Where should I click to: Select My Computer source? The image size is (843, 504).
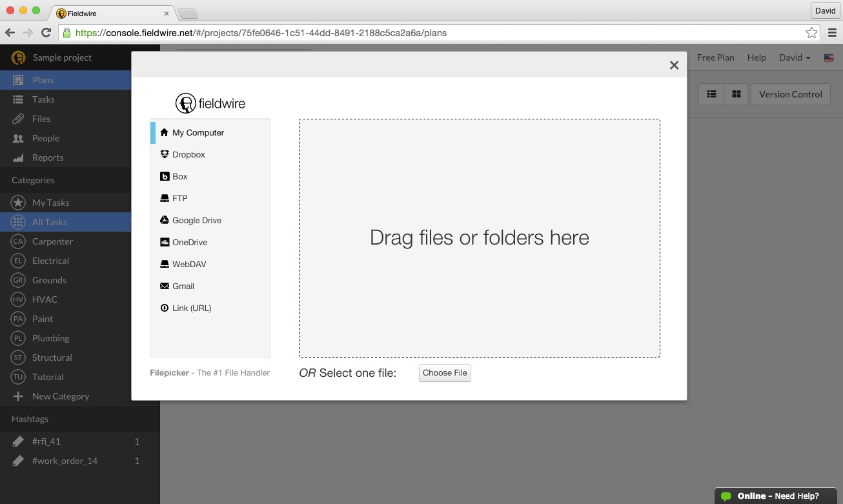pos(210,132)
